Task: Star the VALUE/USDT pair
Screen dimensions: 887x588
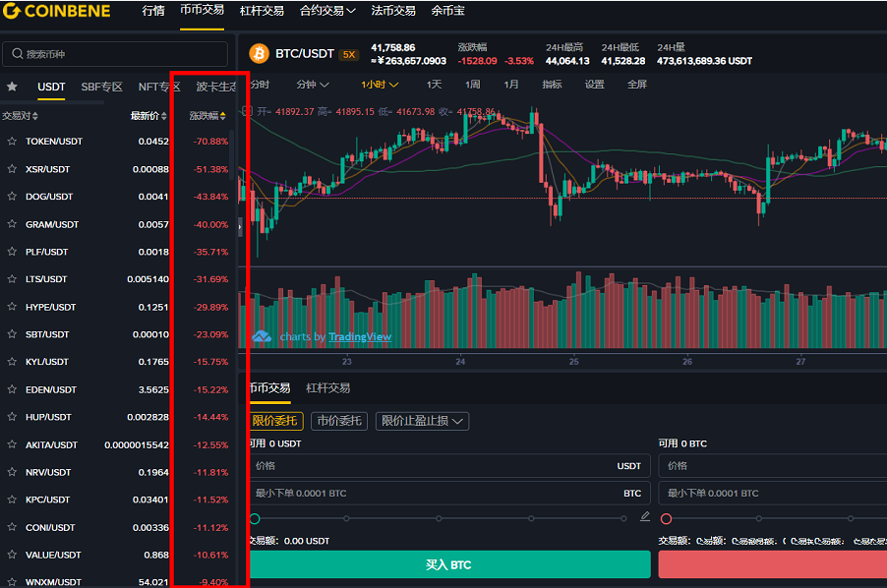Action: [x=12, y=555]
